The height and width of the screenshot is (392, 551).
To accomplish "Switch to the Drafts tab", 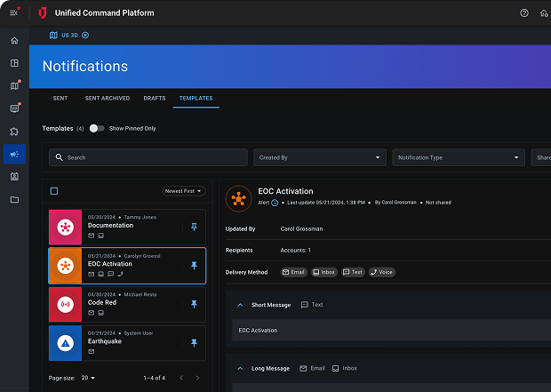I will (155, 98).
